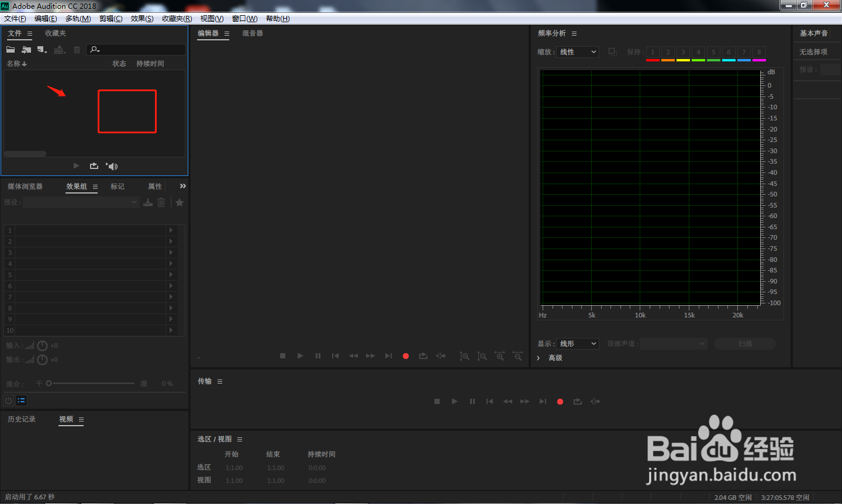The height and width of the screenshot is (504, 842).
Task: Open the 视频 panel menu icon
Action: pos(81,420)
